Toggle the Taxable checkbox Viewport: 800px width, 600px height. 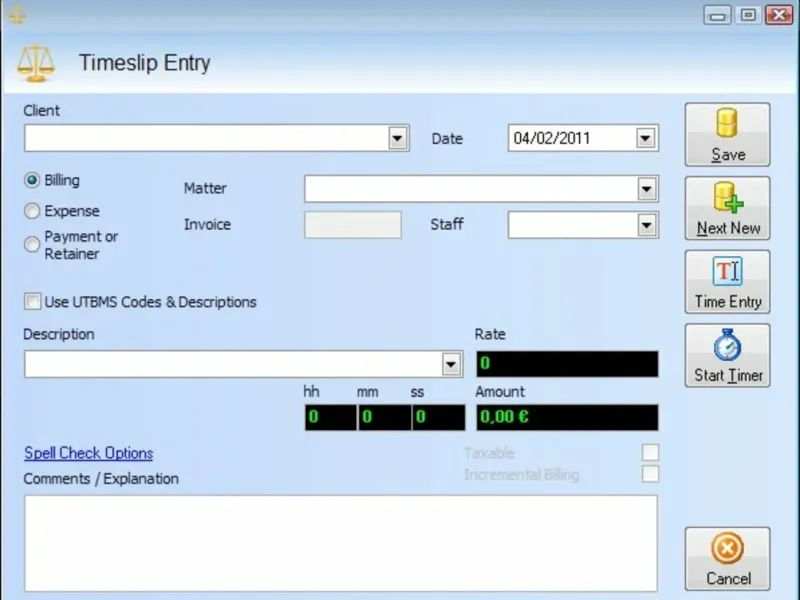coord(650,452)
